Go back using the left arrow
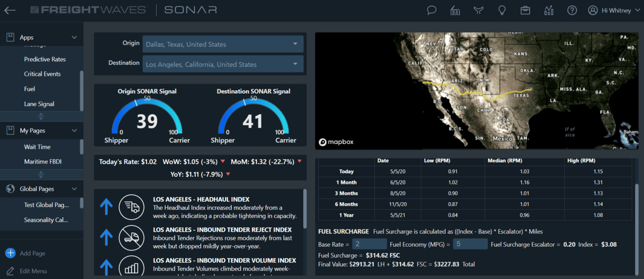644x279 pixels. [x=10, y=10]
